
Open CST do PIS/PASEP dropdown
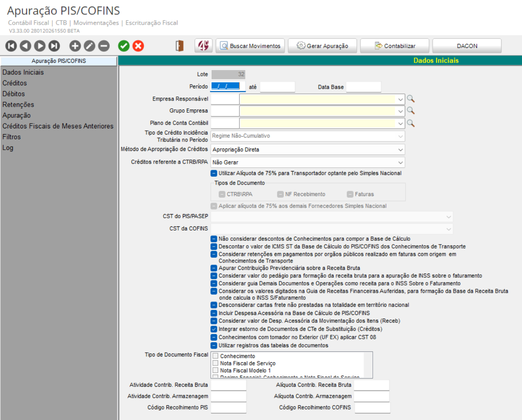point(332,217)
